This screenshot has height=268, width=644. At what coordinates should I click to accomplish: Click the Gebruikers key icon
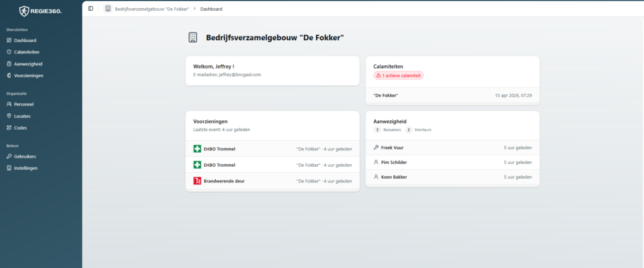tap(9, 157)
